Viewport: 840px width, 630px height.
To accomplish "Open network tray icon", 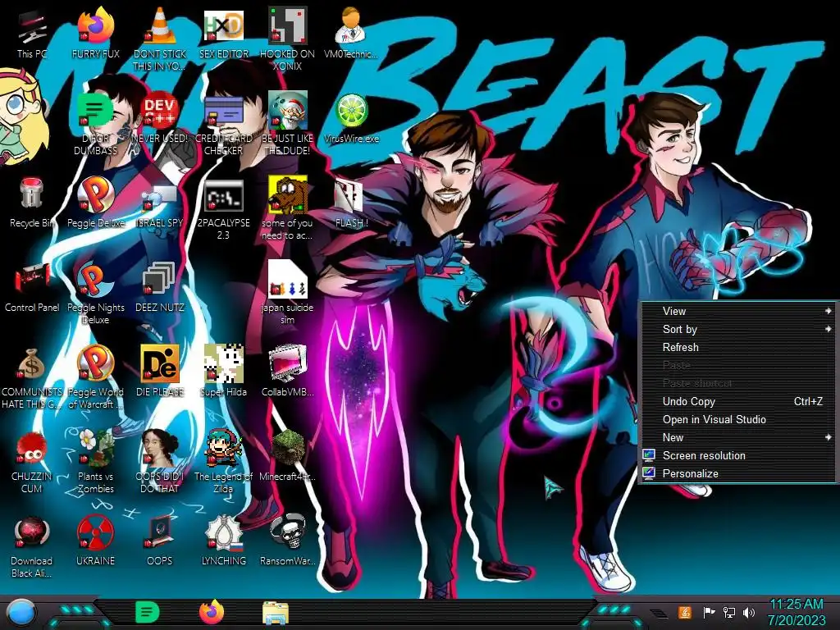I will point(729,612).
